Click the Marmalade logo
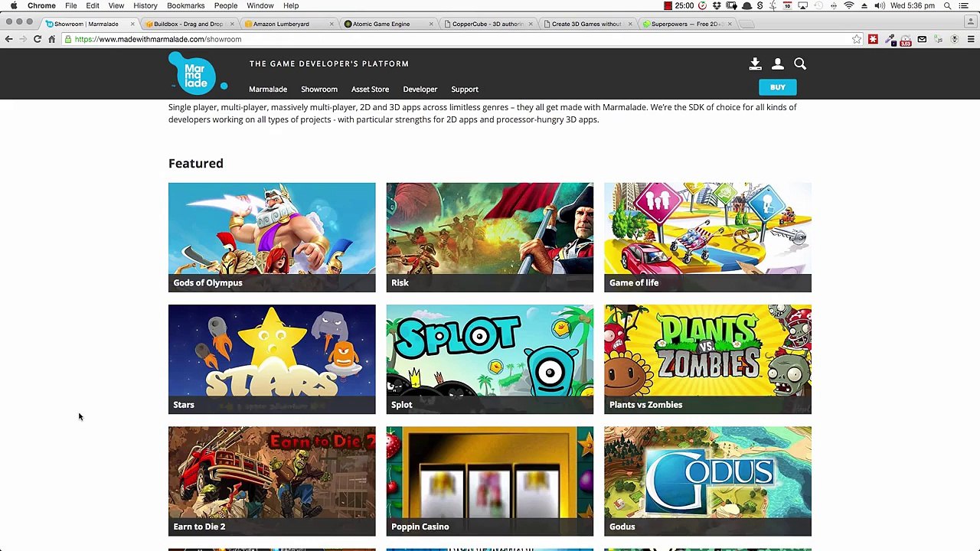 (x=197, y=73)
